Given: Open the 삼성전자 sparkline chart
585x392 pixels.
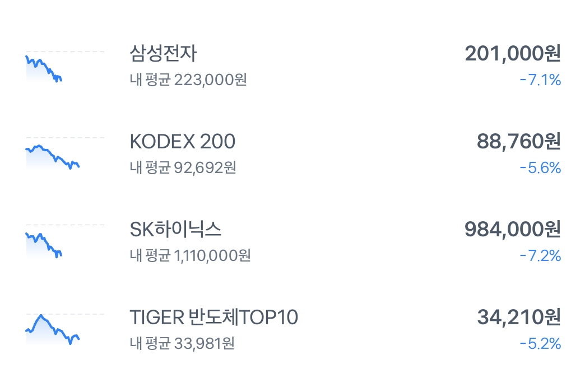Looking at the screenshot, I should 65,67.
